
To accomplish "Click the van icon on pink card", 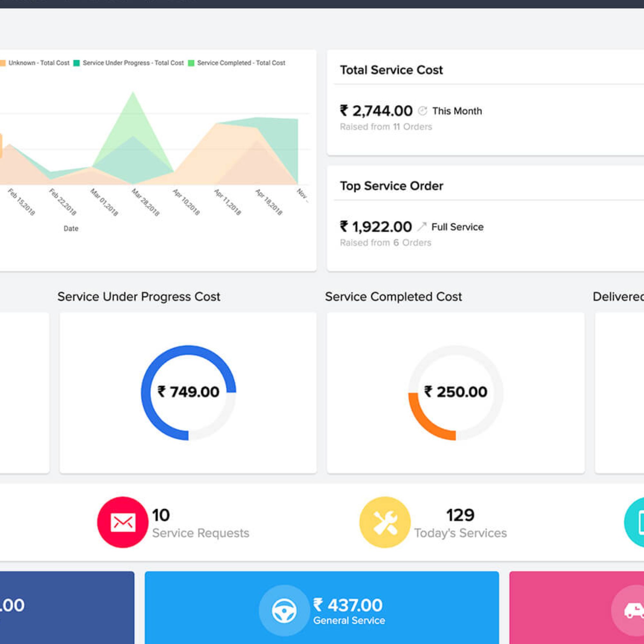I will 633,610.
